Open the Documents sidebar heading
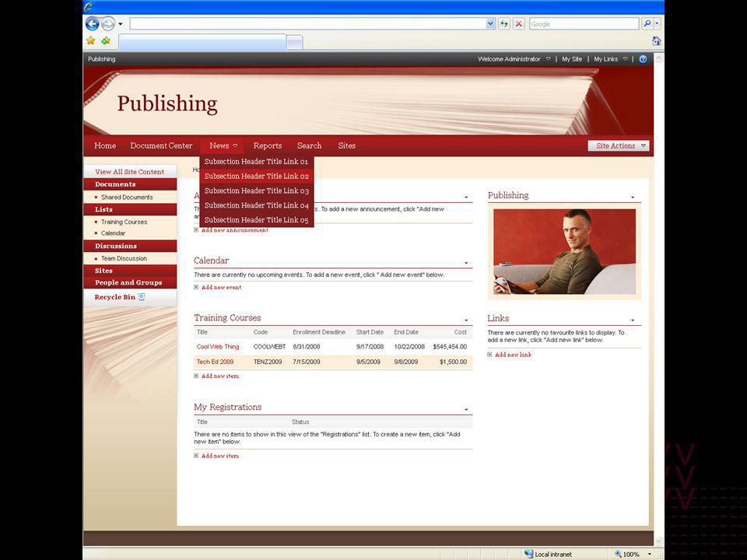747x560 pixels. point(115,184)
